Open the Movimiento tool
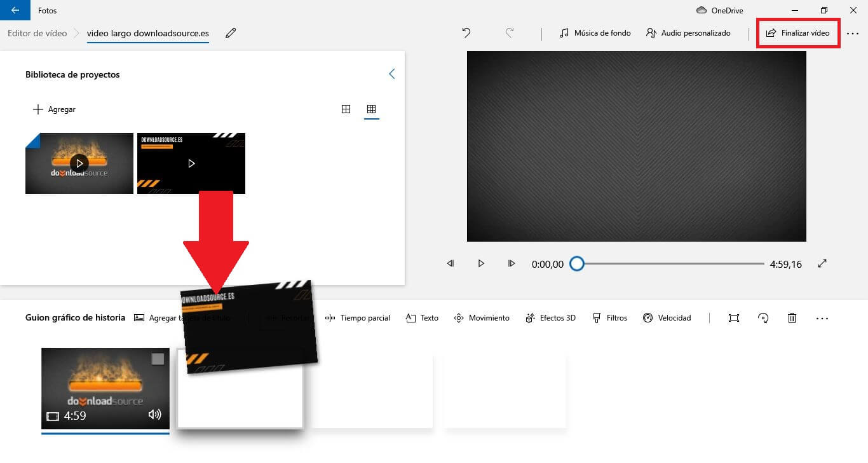 coord(482,318)
